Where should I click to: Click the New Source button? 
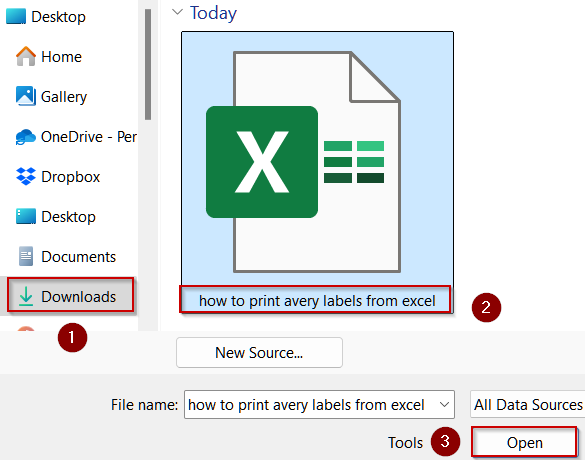pyautogui.click(x=259, y=353)
